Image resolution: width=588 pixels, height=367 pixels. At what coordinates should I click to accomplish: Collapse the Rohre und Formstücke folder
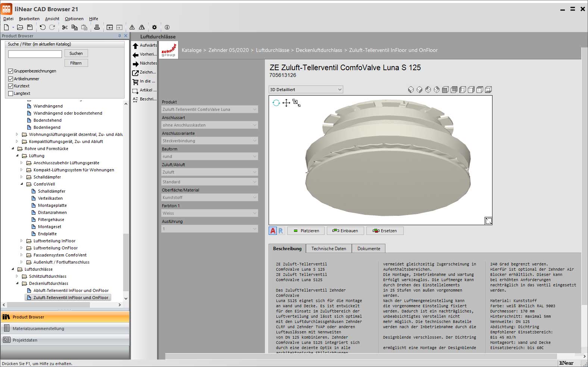tap(13, 149)
